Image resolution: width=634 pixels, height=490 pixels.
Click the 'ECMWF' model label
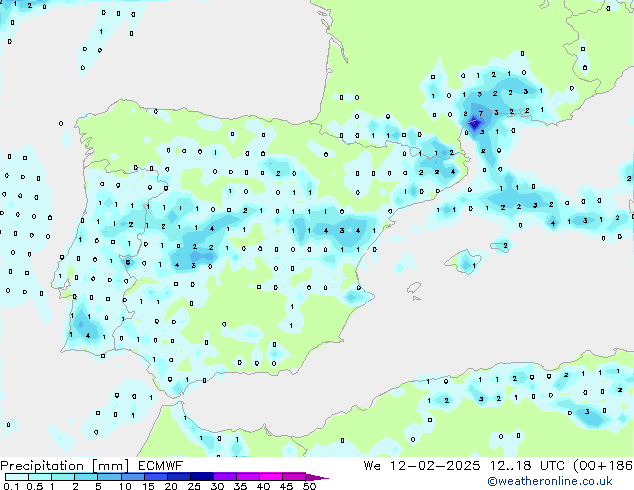point(161,466)
